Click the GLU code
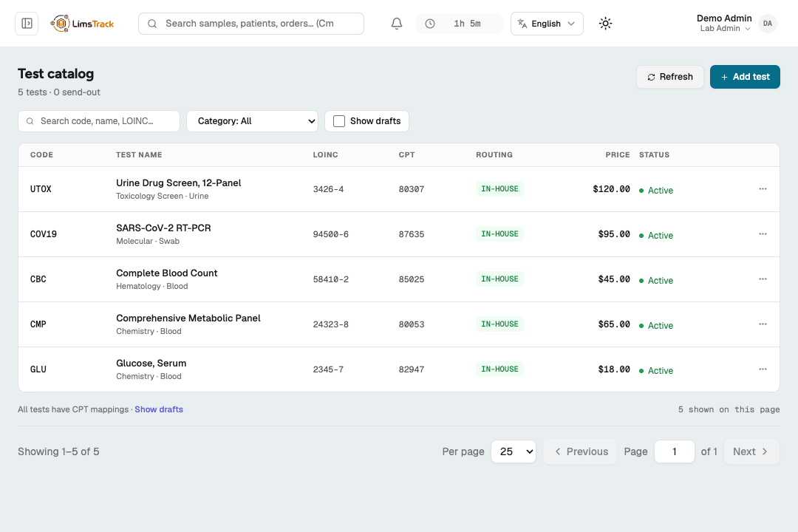 point(38,369)
